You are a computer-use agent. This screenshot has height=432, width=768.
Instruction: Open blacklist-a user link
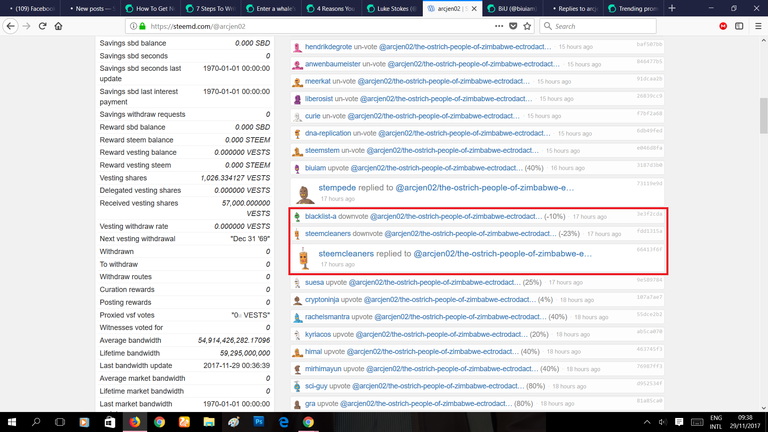(320, 216)
